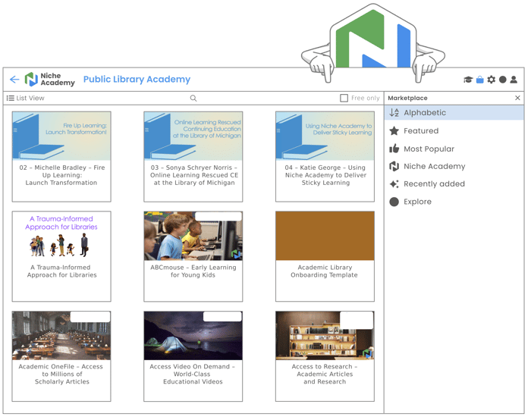Open the settings gear icon
This screenshot has width=531, height=420.
[x=491, y=80]
